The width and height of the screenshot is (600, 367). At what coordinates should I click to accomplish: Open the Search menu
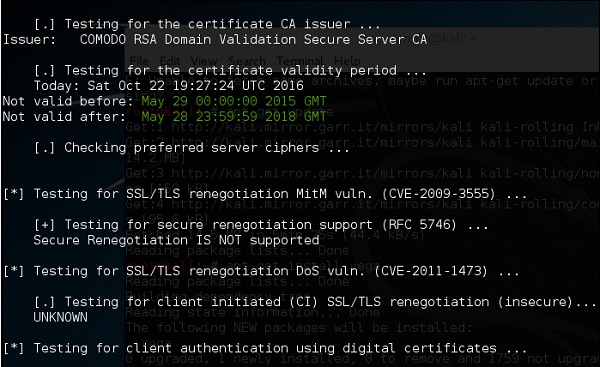[247, 60]
